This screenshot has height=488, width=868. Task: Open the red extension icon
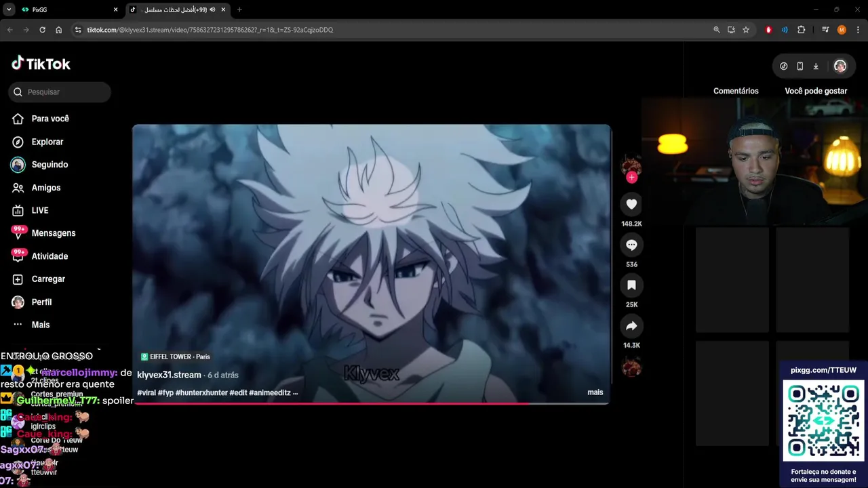pyautogui.click(x=768, y=30)
